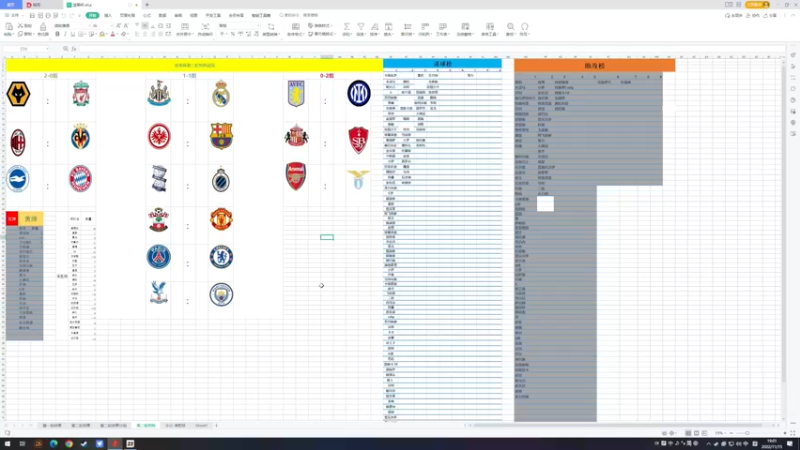Click the Filter funnel icon
Viewport: 800px width, 450px height.
(361, 27)
